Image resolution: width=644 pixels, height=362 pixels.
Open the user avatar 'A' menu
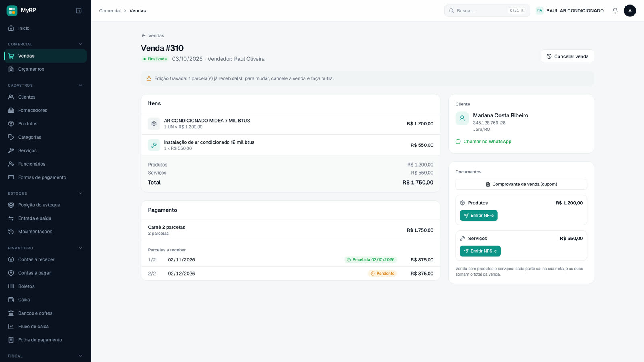(630, 11)
